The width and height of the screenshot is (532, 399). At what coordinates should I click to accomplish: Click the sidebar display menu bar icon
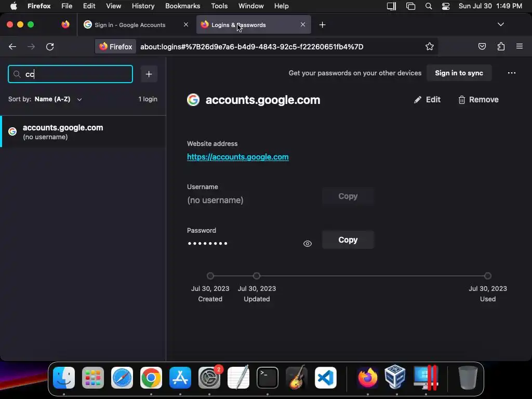392,6
